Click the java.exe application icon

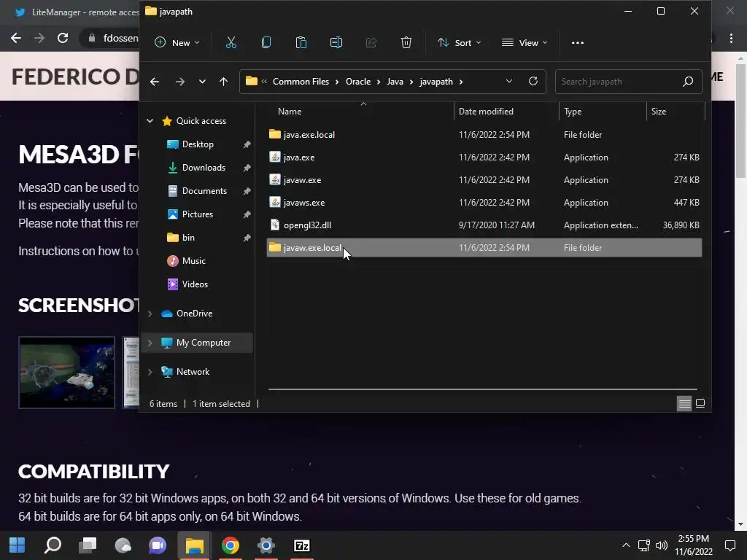tap(275, 157)
